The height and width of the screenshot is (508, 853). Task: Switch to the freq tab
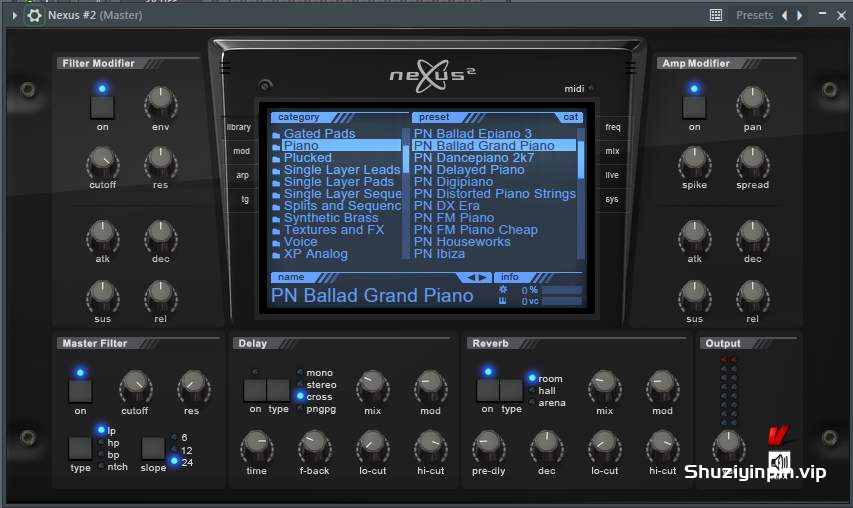tap(613, 127)
